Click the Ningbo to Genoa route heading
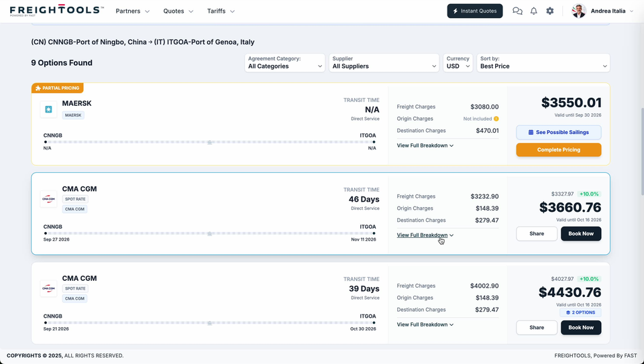The height and width of the screenshot is (364, 644). click(142, 42)
